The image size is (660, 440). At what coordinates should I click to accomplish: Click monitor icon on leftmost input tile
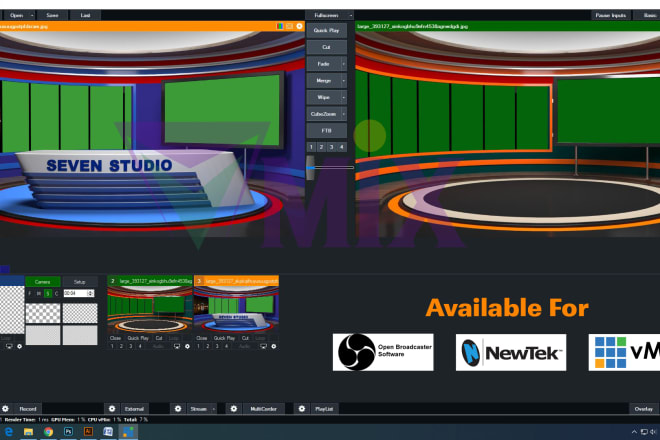pos(9,346)
